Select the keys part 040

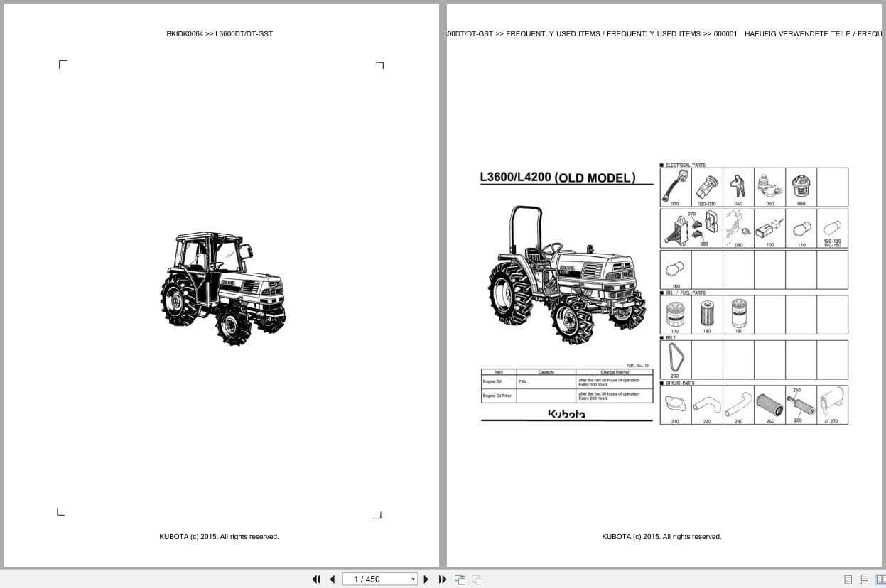coord(738,187)
